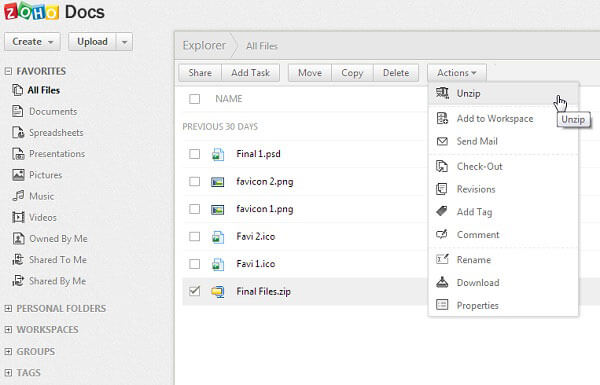Image resolution: width=600 pixels, height=385 pixels.
Task: Expand the TAGS section
Action: [x=8, y=372]
